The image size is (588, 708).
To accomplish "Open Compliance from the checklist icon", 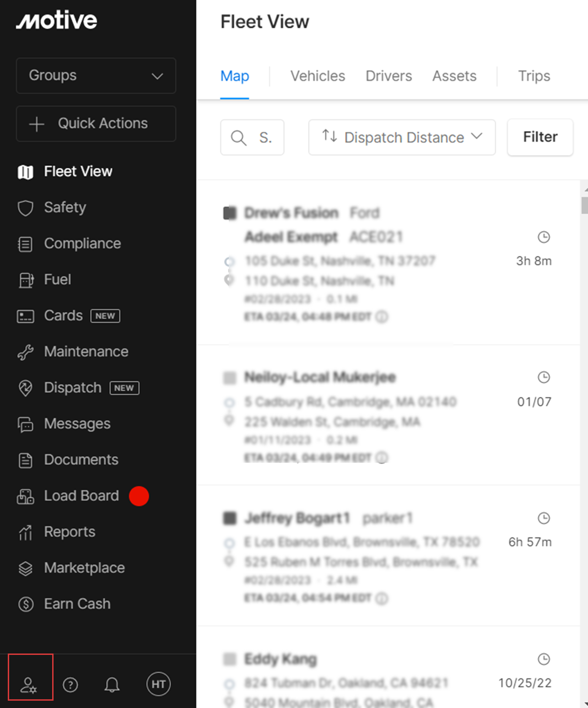I will [x=26, y=244].
